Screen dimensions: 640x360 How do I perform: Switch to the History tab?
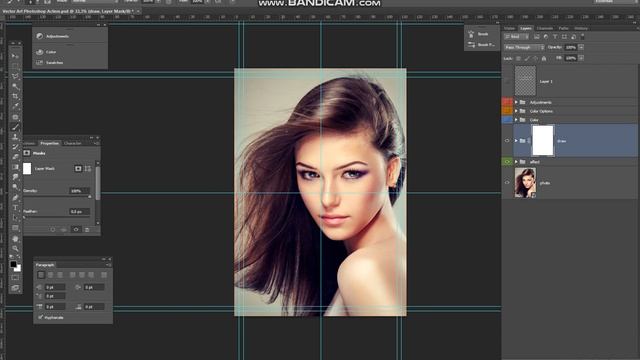coord(581,28)
